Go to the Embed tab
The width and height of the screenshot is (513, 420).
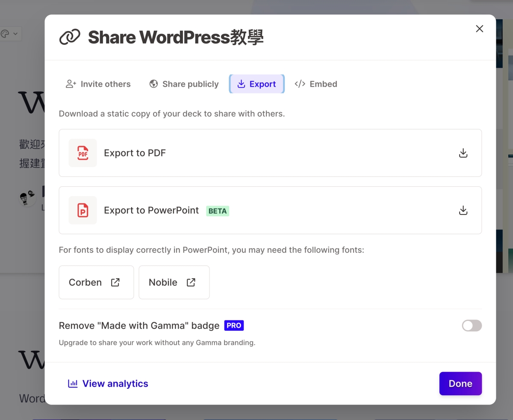point(316,84)
